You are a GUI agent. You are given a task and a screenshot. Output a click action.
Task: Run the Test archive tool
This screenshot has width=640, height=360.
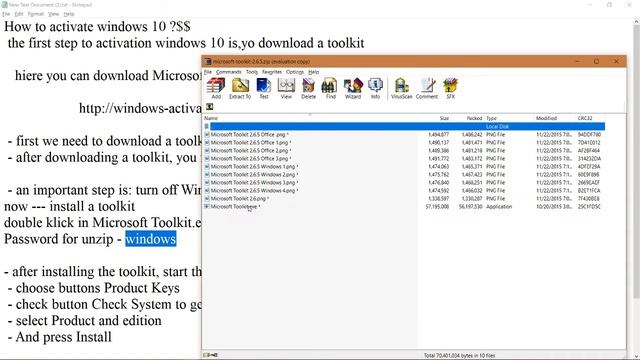264,89
